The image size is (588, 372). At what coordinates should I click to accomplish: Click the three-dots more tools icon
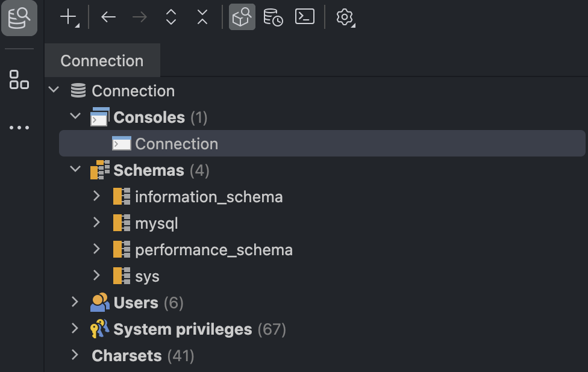pyautogui.click(x=19, y=128)
